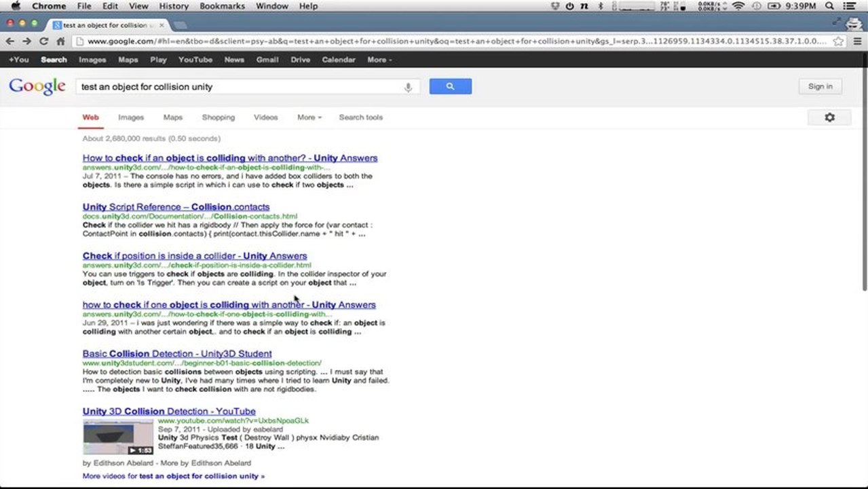Click the 9:39PM clock in menu bar
The image size is (868, 489).
pos(800,6)
